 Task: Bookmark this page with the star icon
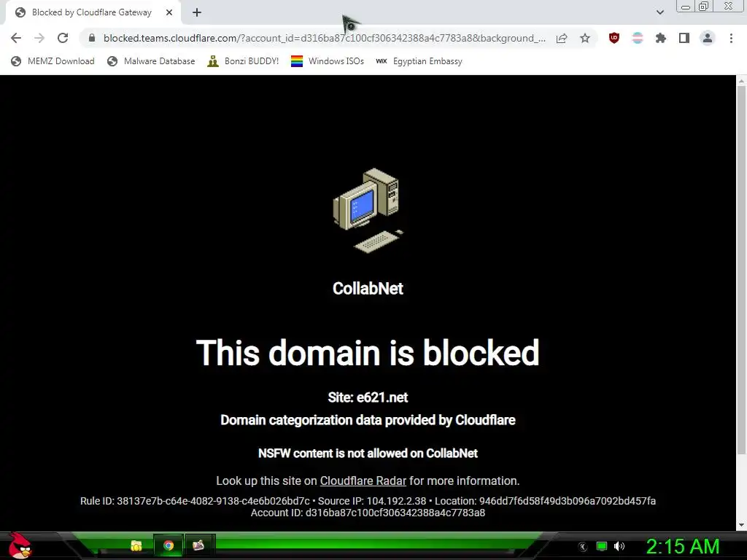(585, 38)
